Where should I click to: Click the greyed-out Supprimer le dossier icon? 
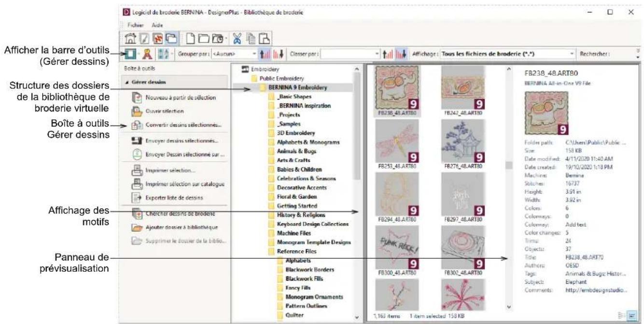[x=136, y=240]
